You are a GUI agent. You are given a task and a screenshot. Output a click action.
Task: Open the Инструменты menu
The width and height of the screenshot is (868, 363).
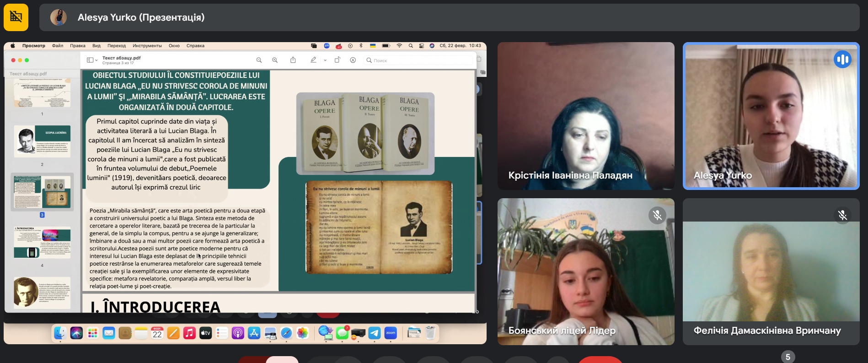pyautogui.click(x=147, y=46)
